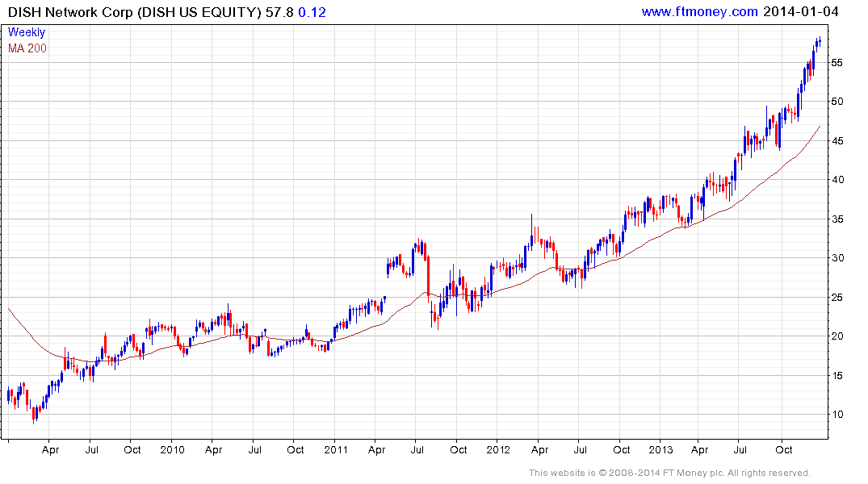
Task: Click the 2011 year axis label
Action: [x=335, y=449]
